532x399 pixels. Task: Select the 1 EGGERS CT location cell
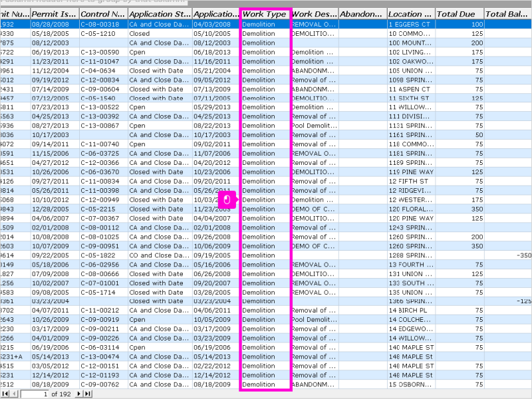[411, 25]
